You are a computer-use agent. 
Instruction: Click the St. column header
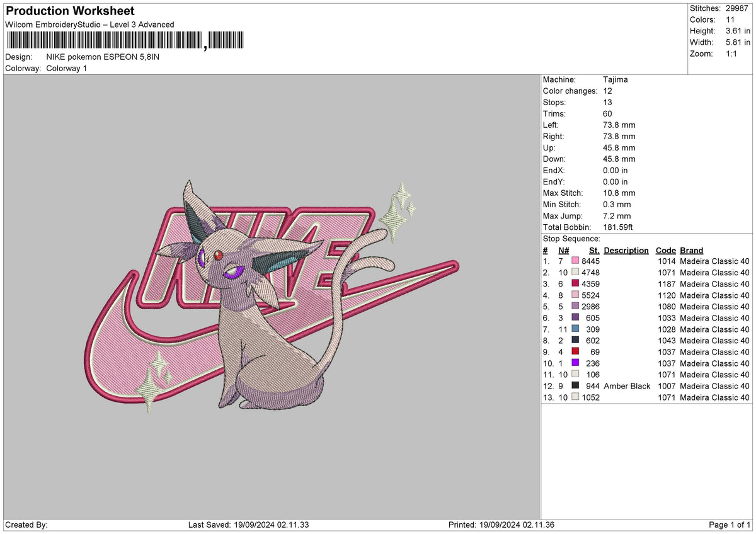tap(594, 250)
